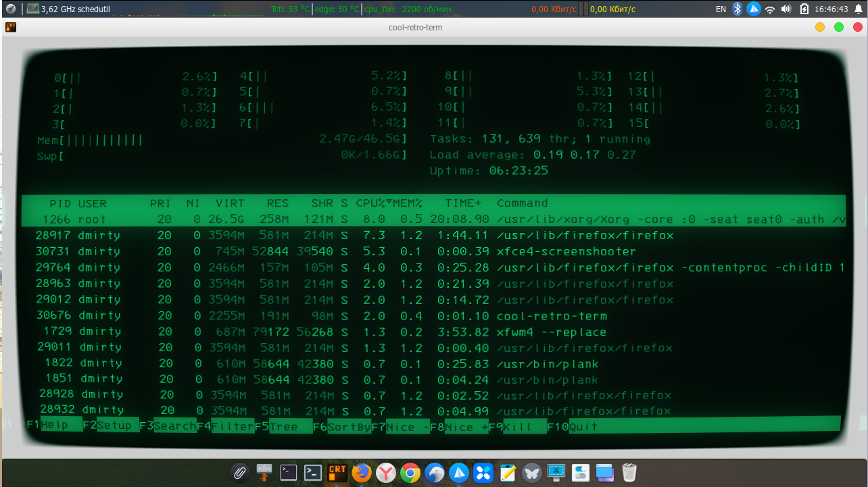Click the battery power tray icon
Viewport: 868px width, 487px height.
point(804,9)
